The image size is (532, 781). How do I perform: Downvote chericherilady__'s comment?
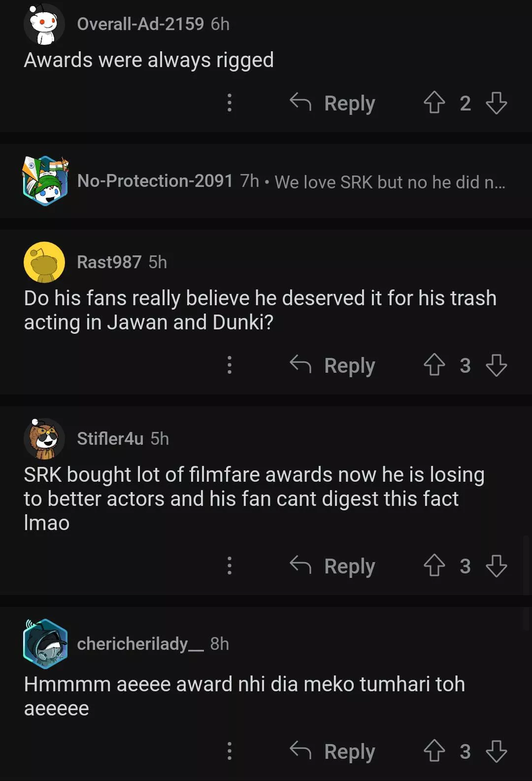tap(496, 751)
